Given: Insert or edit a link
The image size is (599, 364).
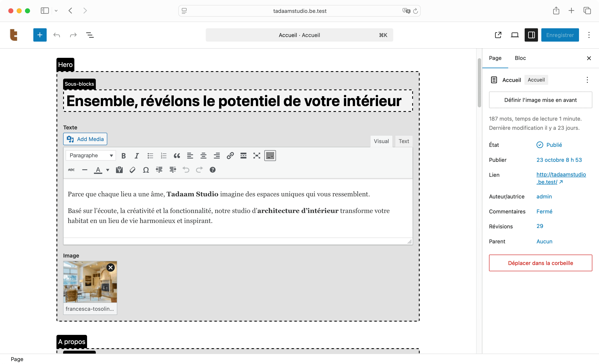Looking at the screenshot, I should tap(230, 156).
